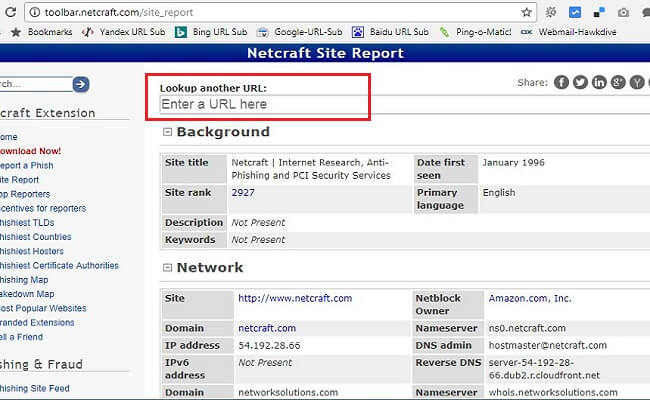Screen dimensions: 650x400
Task: Open the Phishiest Hosters link
Action: pos(32,251)
